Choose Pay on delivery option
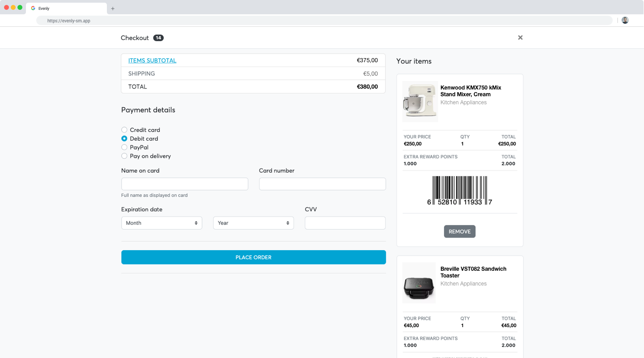The height and width of the screenshot is (358, 644). click(x=124, y=156)
